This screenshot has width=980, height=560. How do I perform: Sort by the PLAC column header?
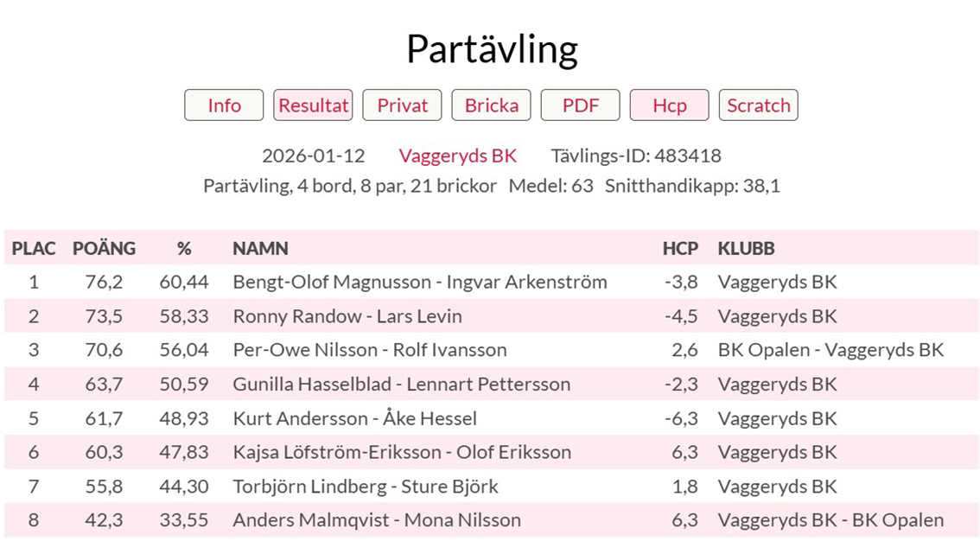(34, 248)
